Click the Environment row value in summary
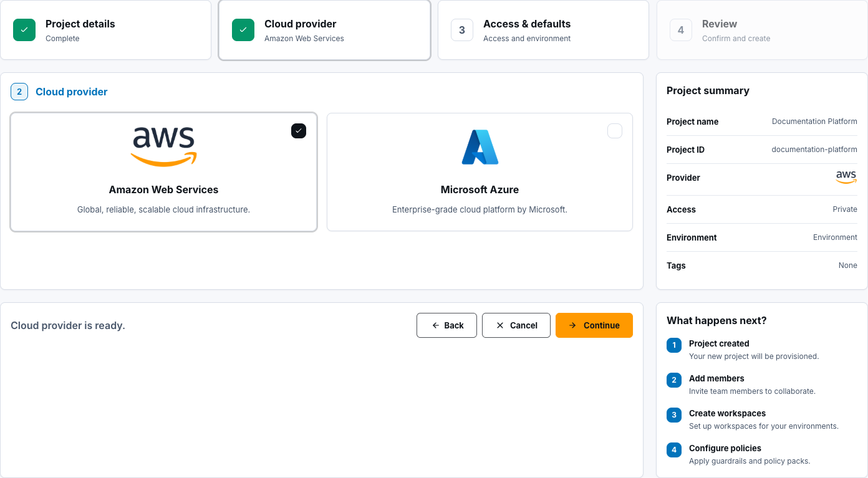 [835, 237]
